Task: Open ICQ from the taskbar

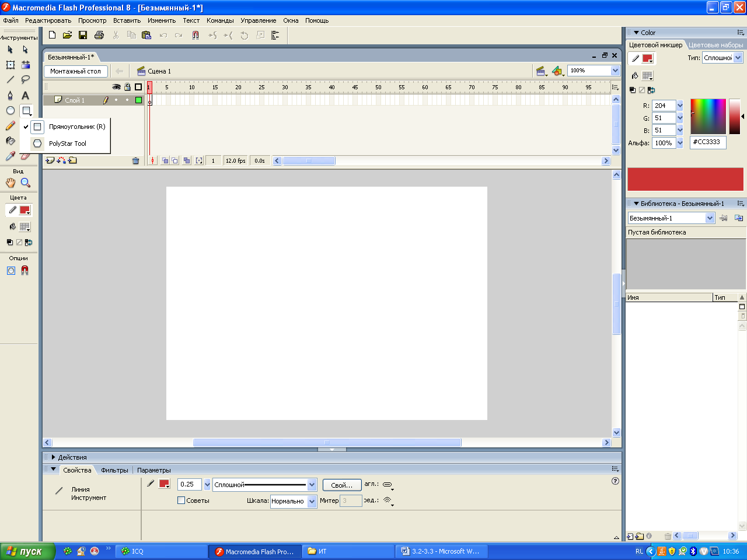Action: pyautogui.click(x=162, y=551)
